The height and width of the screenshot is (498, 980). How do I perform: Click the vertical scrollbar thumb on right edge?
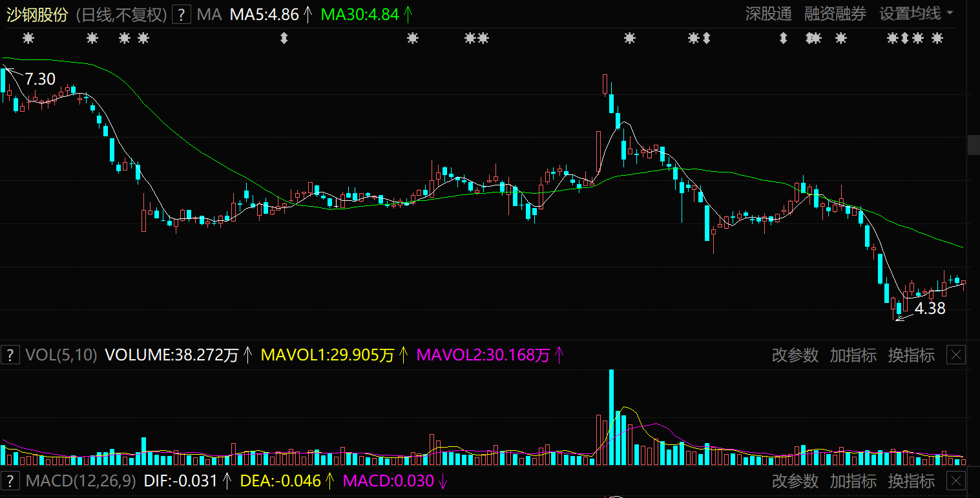click(x=974, y=145)
